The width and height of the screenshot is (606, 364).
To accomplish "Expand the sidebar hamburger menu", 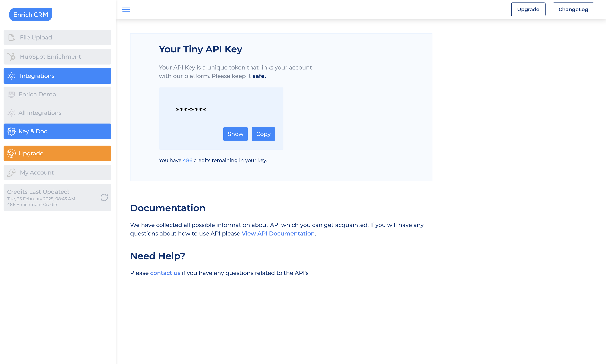I will [126, 9].
